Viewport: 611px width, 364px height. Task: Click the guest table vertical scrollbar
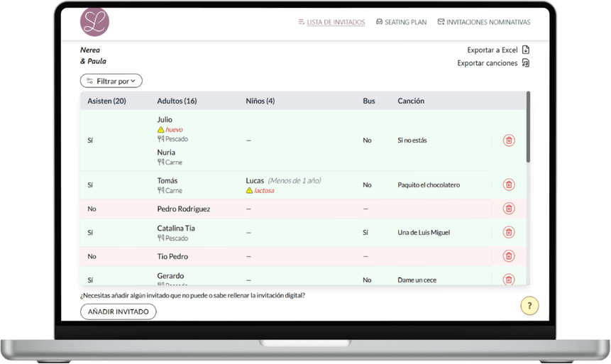[x=529, y=127]
